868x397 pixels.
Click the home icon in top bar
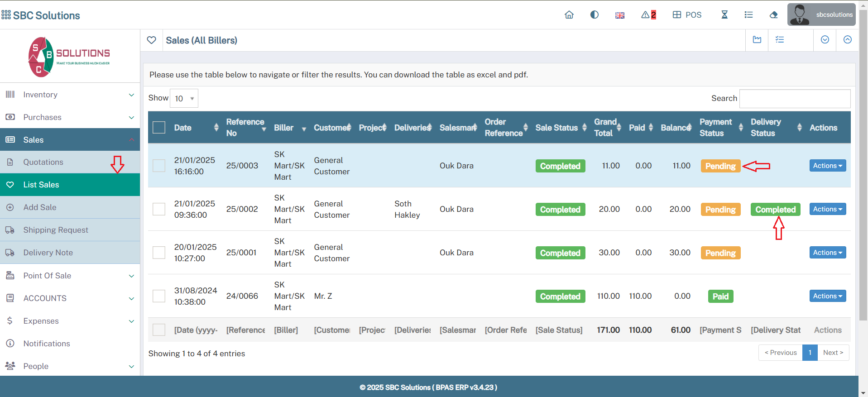pyautogui.click(x=569, y=15)
